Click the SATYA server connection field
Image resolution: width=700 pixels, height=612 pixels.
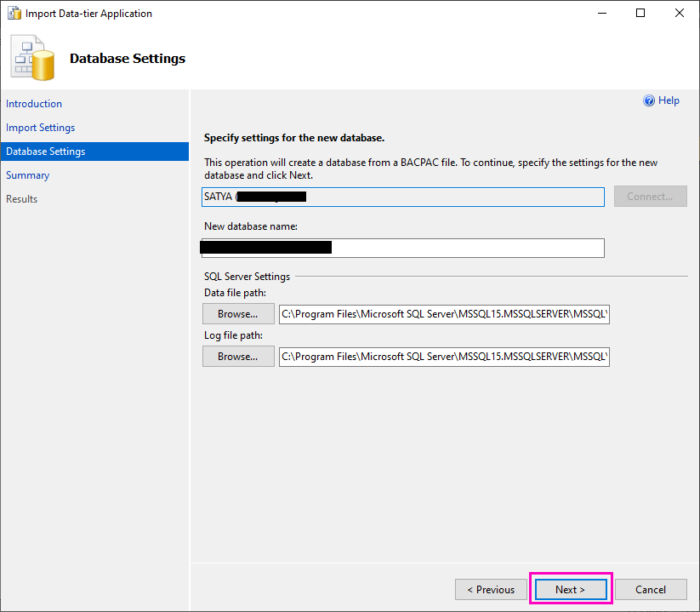click(403, 196)
